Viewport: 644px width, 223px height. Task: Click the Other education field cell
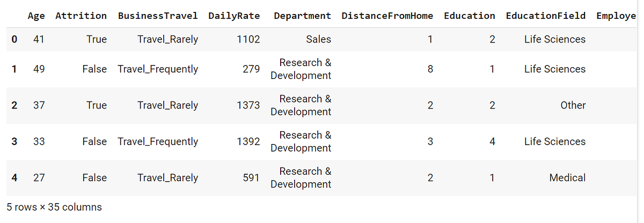pyautogui.click(x=573, y=105)
